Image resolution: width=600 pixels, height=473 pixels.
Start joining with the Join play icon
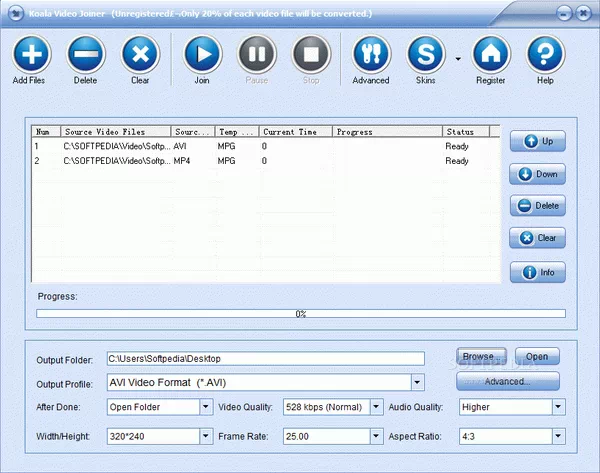pos(203,53)
